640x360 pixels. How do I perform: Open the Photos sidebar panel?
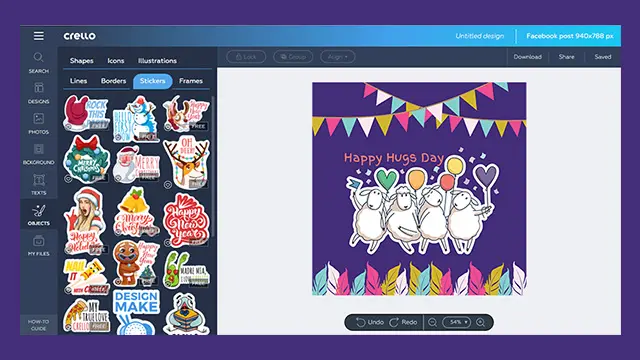coord(39,124)
